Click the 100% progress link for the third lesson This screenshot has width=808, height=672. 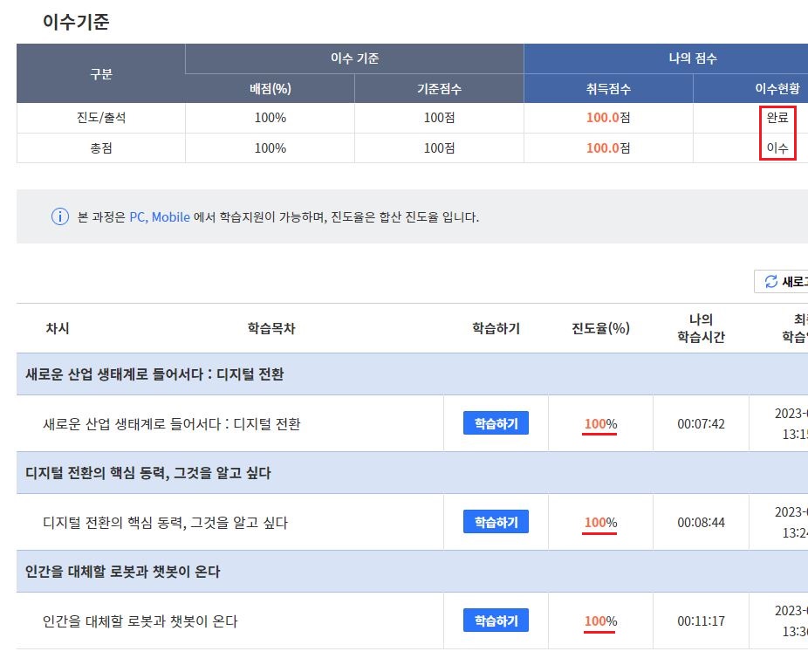(x=599, y=621)
